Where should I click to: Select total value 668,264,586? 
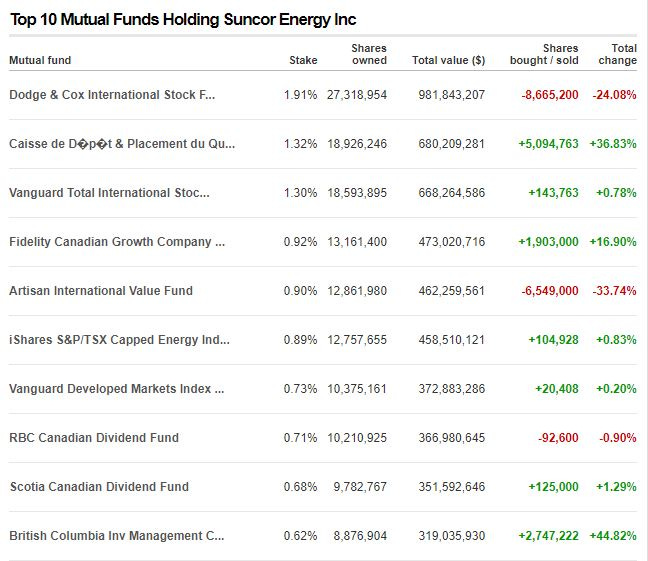[x=451, y=193]
